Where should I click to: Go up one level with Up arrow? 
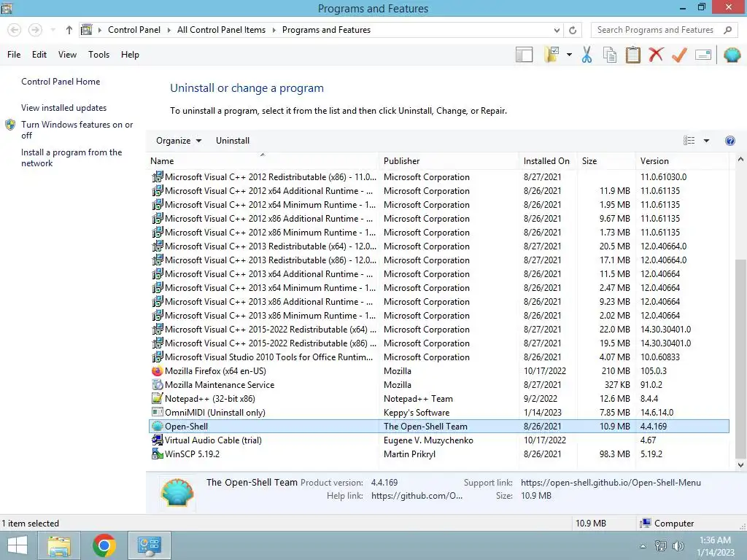click(69, 30)
